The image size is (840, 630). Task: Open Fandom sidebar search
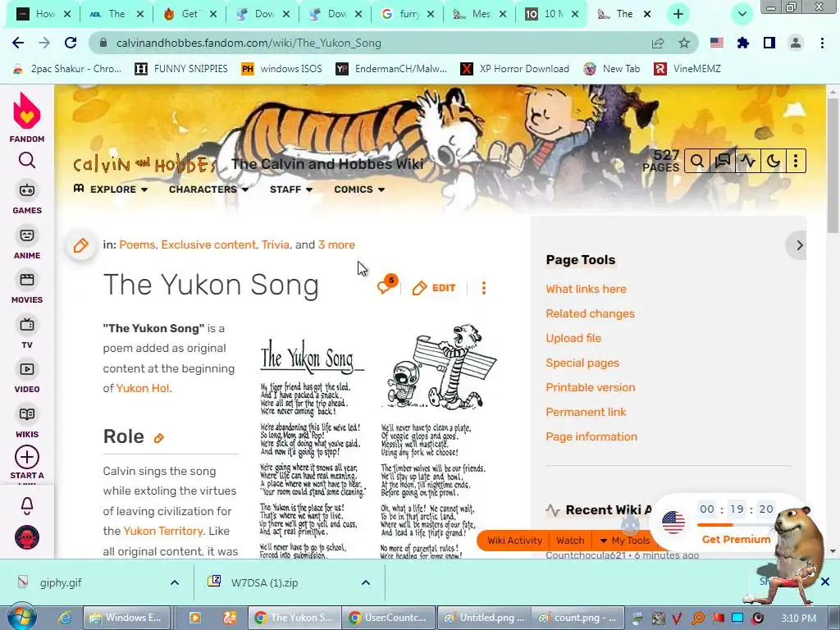click(27, 160)
